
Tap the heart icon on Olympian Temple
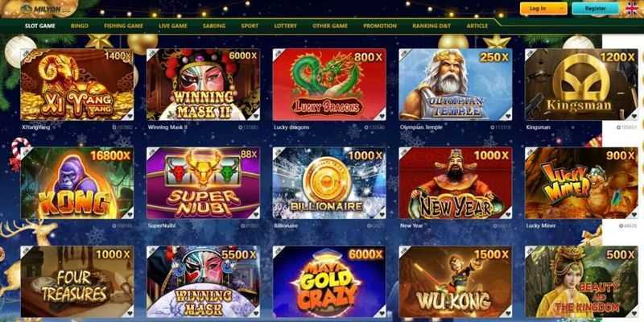[508, 116]
